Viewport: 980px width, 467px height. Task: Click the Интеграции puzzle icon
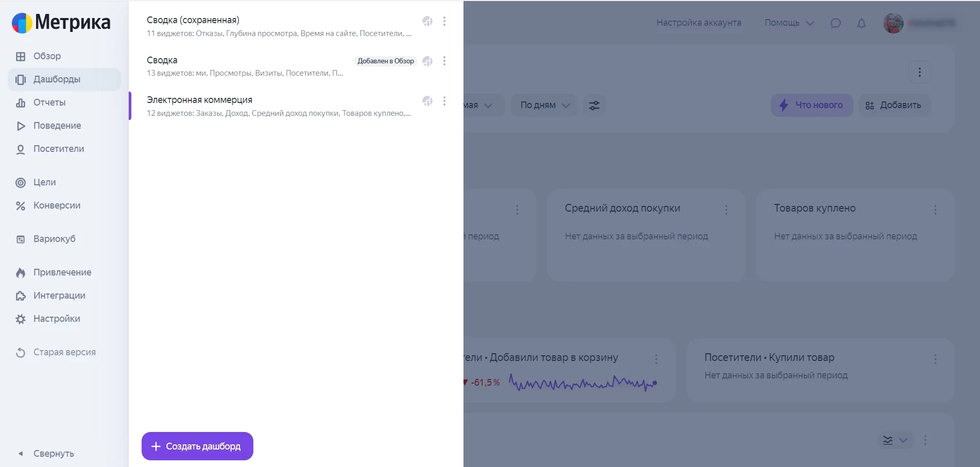21,296
